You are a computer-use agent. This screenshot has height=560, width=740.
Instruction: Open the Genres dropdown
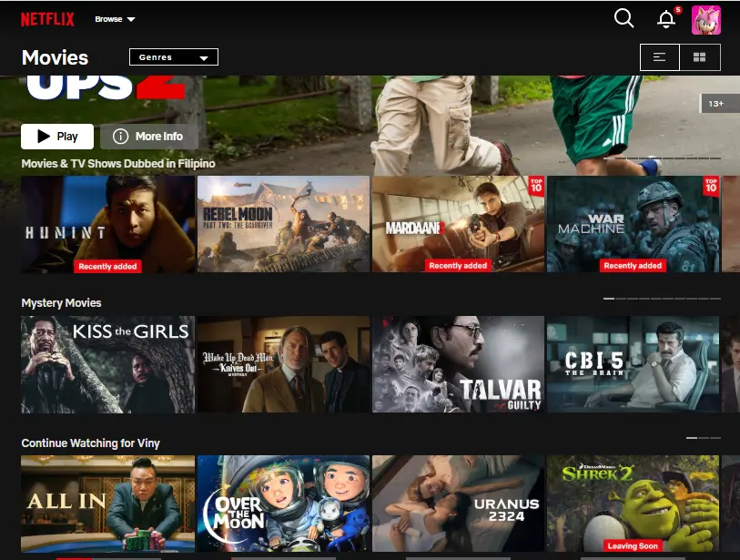pyautogui.click(x=174, y=57)
